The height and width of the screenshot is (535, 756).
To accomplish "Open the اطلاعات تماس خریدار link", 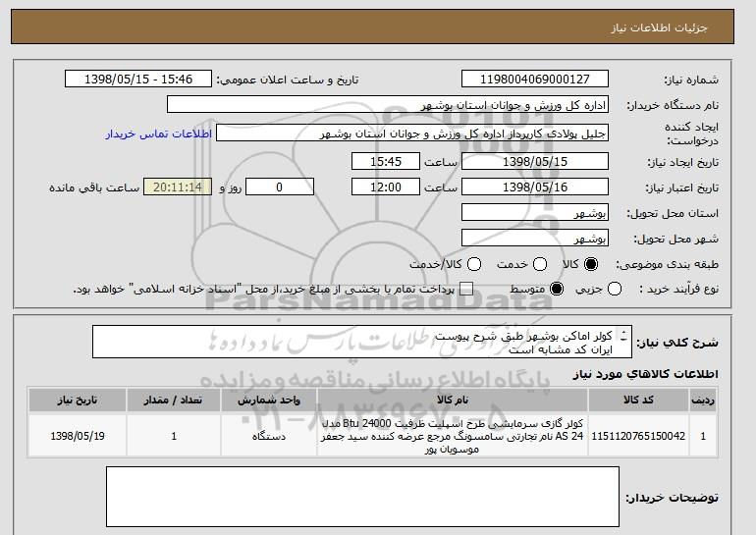I will 159,134.
